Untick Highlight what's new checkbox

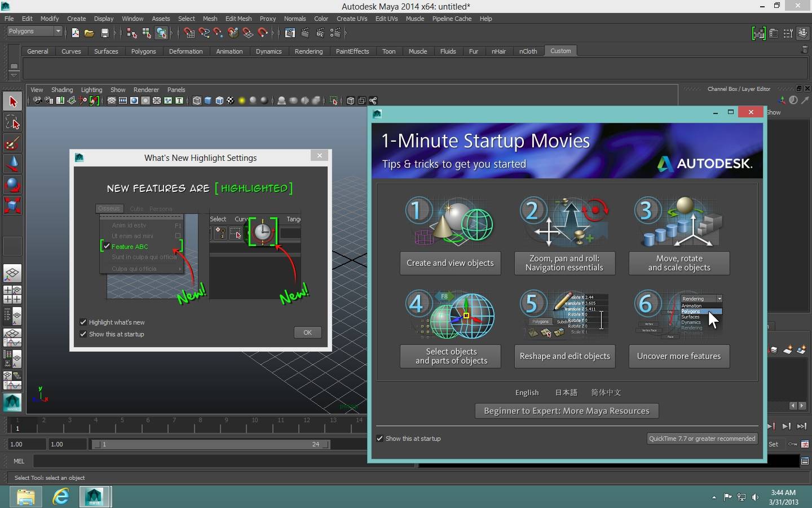(x=83, y=322)
